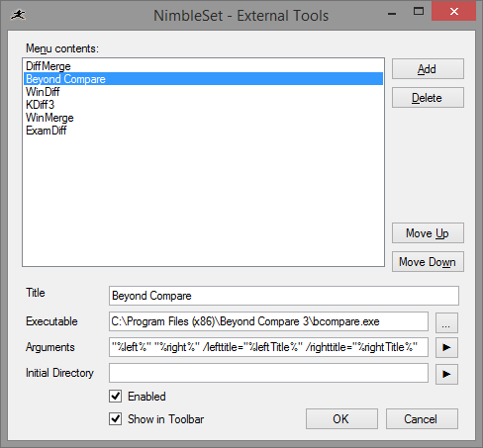Click the Add button
This screenshot has height=448, width=483.
pos(428,69)
